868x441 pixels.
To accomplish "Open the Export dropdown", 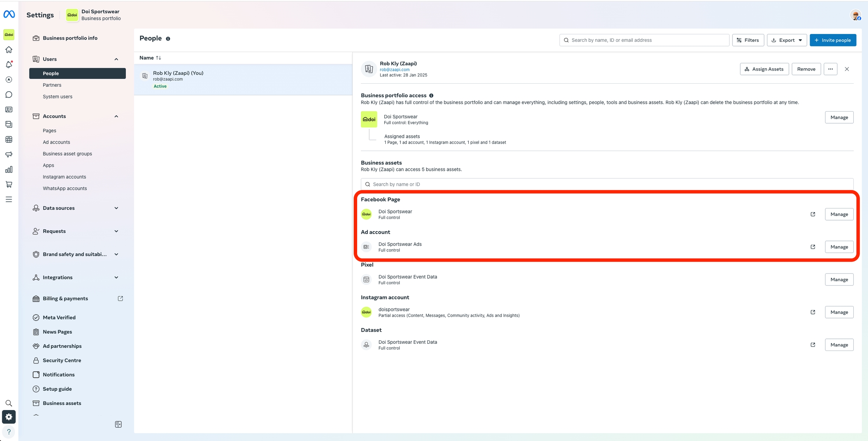I will [x=787, y=40].
